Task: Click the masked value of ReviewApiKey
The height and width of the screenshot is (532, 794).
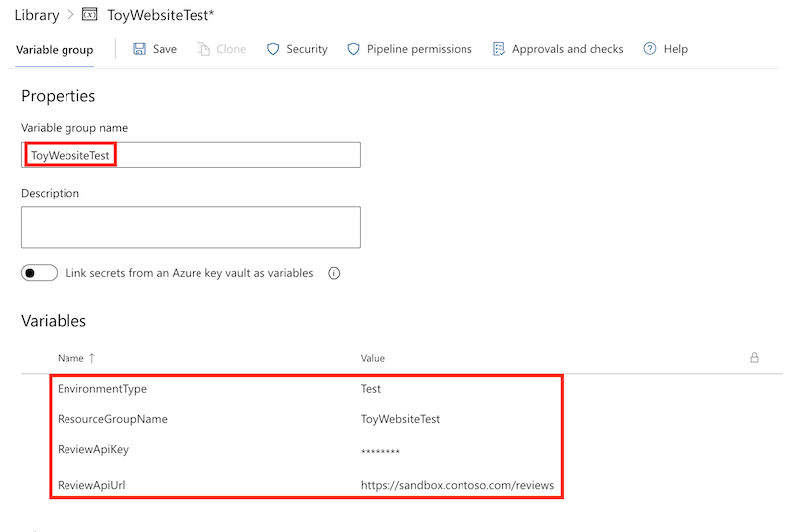Action: [380, 451]
